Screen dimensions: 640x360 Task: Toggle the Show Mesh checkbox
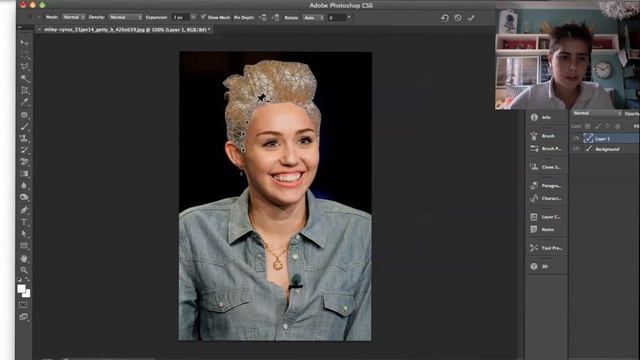(203, 17)
